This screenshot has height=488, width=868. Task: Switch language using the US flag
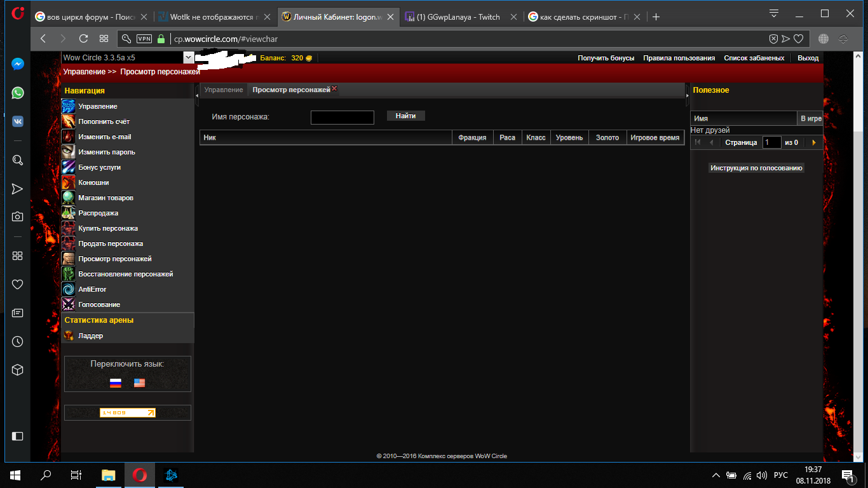[139, 383]
